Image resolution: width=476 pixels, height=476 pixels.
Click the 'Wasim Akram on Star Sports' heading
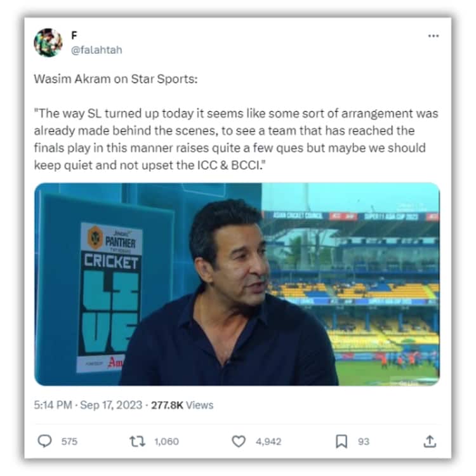pyautogui.click(x=116, y=79)
